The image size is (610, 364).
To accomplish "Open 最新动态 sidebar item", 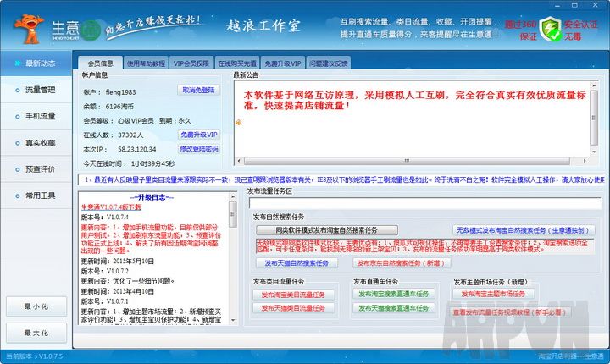I will [36, 63].
